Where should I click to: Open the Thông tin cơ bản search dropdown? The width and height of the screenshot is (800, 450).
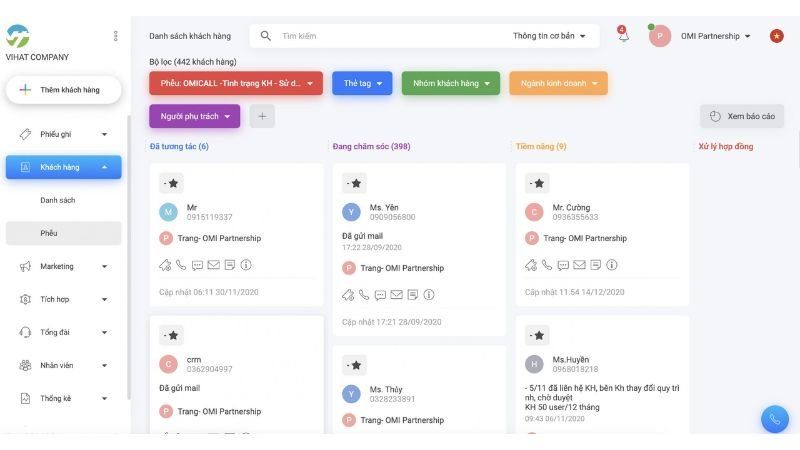[549, 36]
